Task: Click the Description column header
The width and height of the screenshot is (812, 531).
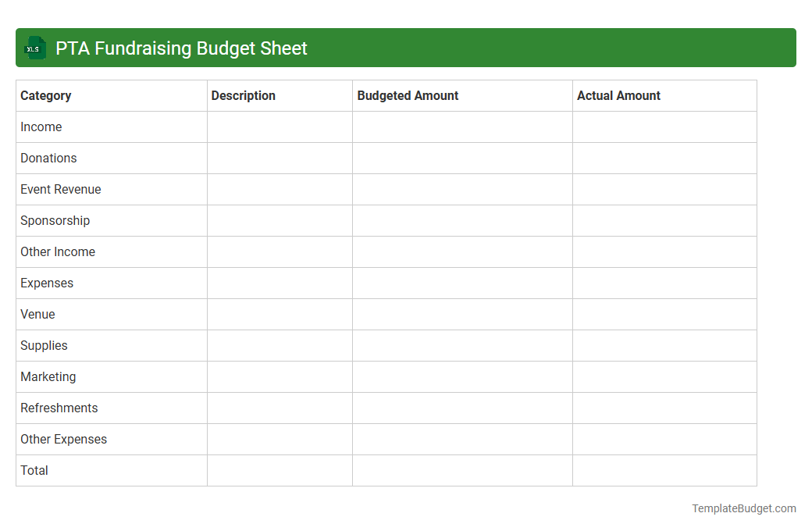Action: click(243, 95)
